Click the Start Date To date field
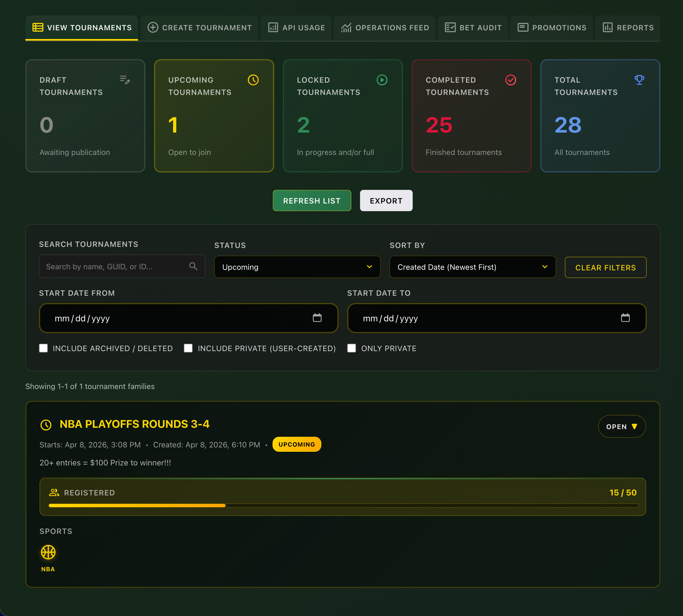683x616 pixels. [497, 318]
